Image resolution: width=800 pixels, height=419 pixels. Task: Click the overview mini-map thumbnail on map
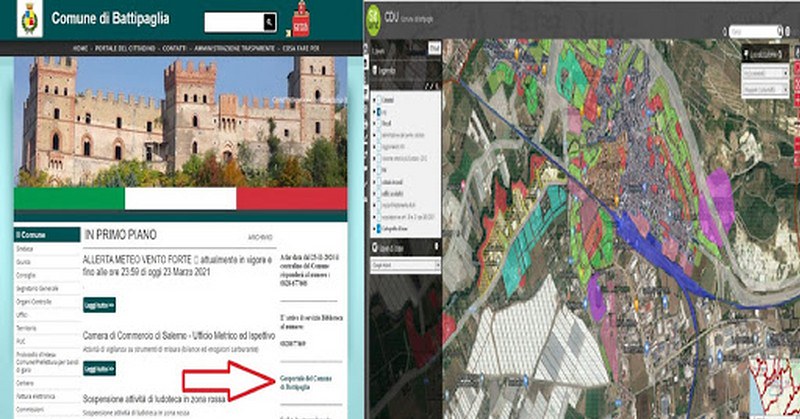coord(774,388)
